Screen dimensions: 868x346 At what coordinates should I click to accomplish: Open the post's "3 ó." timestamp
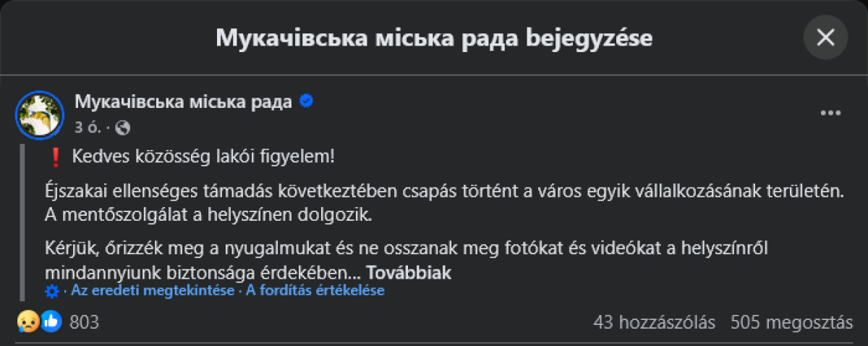point(88,128)
